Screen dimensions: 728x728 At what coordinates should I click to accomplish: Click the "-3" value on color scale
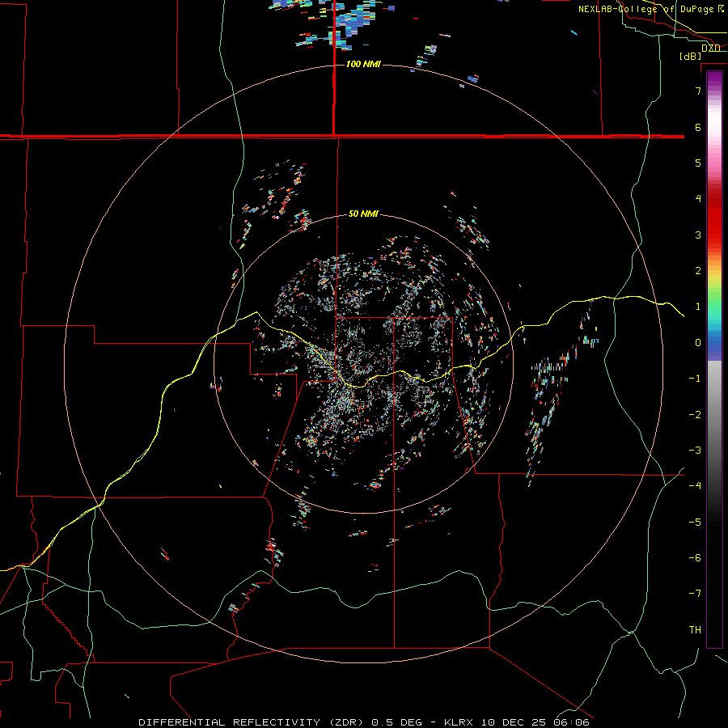coord(695,451)
